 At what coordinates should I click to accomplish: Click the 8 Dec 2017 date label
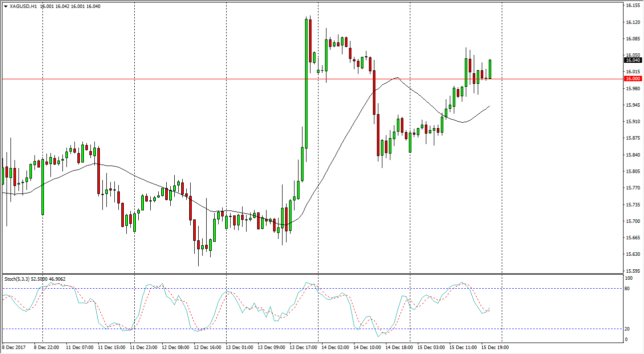point(15,347)
